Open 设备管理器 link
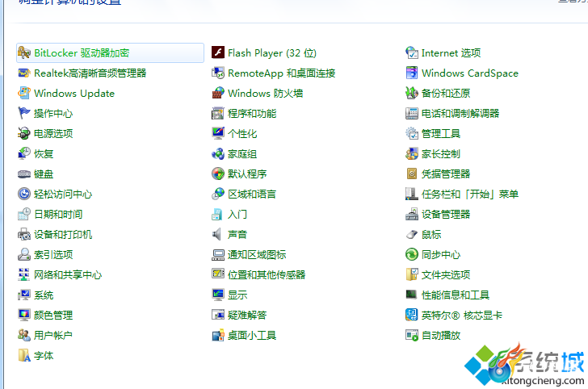Viewport: 588px width, 389px height. coord(446,215)
